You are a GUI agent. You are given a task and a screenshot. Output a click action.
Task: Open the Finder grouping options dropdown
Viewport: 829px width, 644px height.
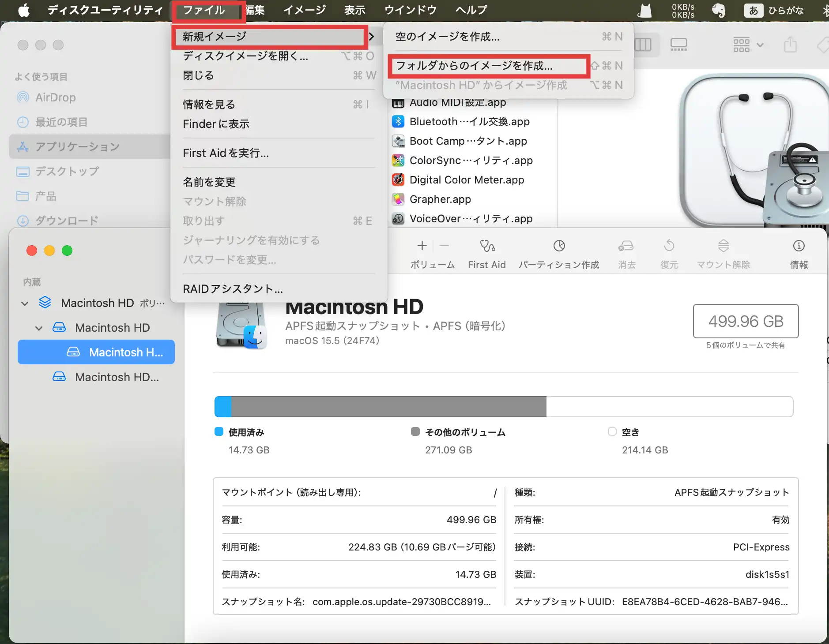pos(748,45)
